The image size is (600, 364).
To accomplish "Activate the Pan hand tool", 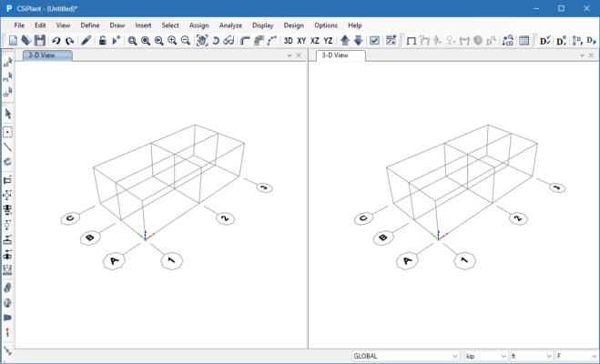I will point(201,41).
